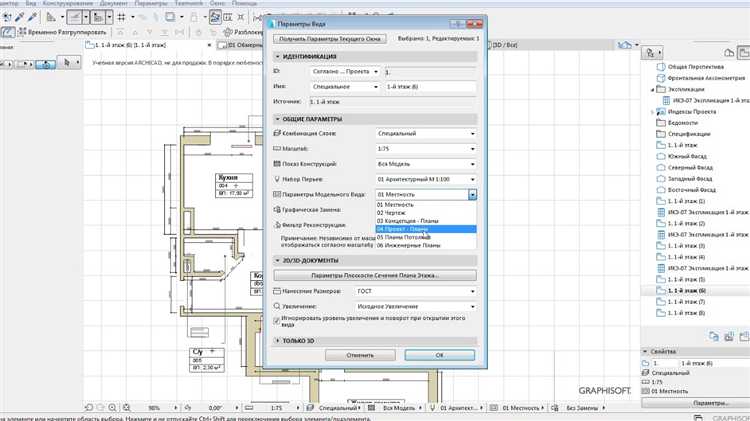
Task: Select the eyedropper pick-up parameters tool
Action: tap(20, 17)
